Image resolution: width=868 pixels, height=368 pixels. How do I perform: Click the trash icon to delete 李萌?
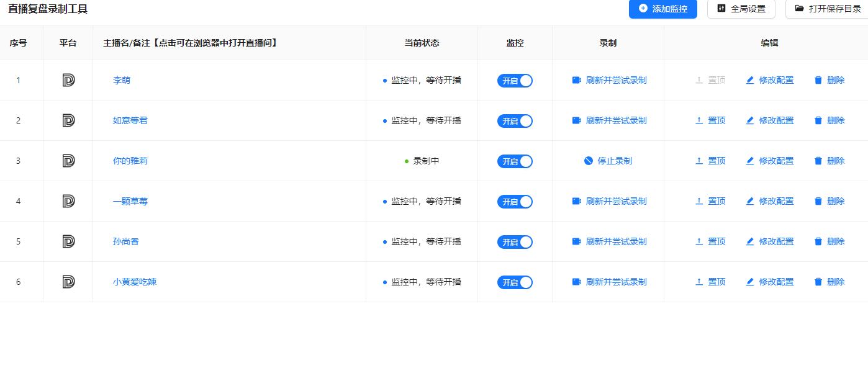click(818, 80)
